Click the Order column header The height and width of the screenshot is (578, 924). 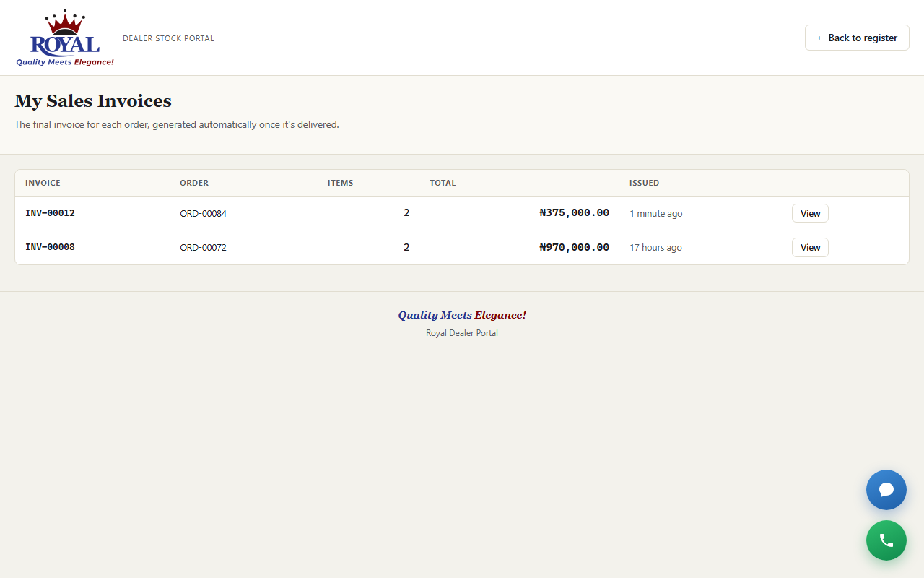tap(194, 183)
